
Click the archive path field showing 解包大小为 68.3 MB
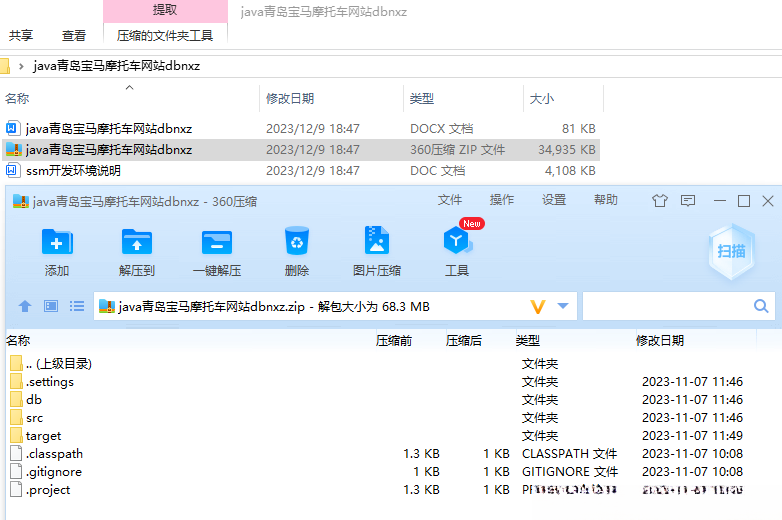(x=335, y=306)
